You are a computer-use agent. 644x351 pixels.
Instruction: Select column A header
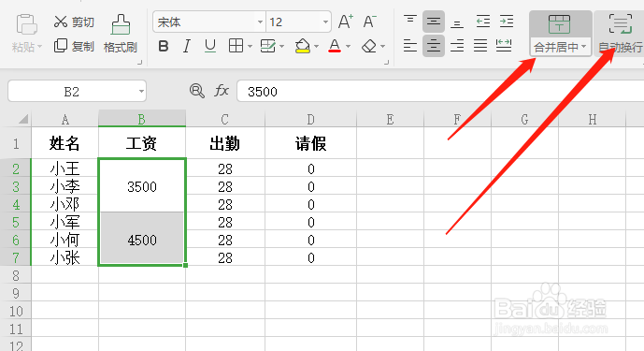coord(64,119)
